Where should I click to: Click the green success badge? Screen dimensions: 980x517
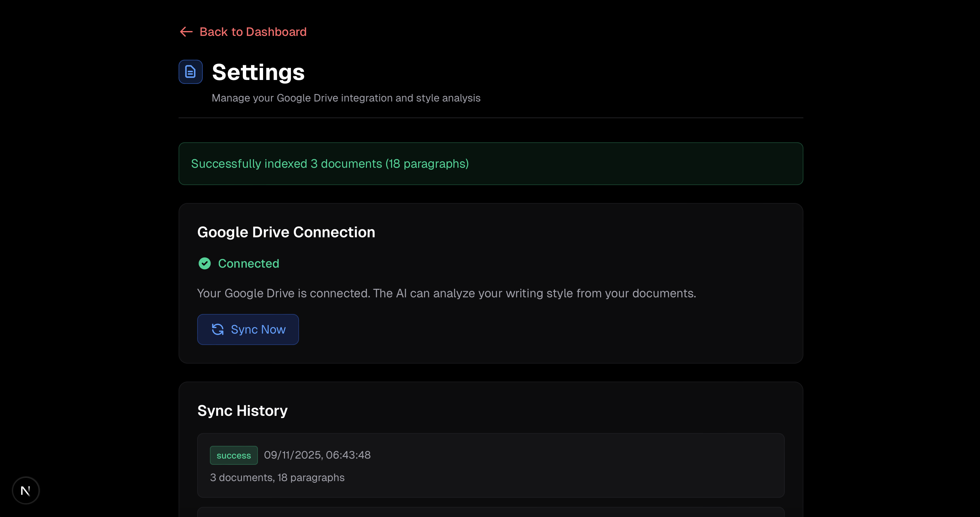click(x=233, y=455)
